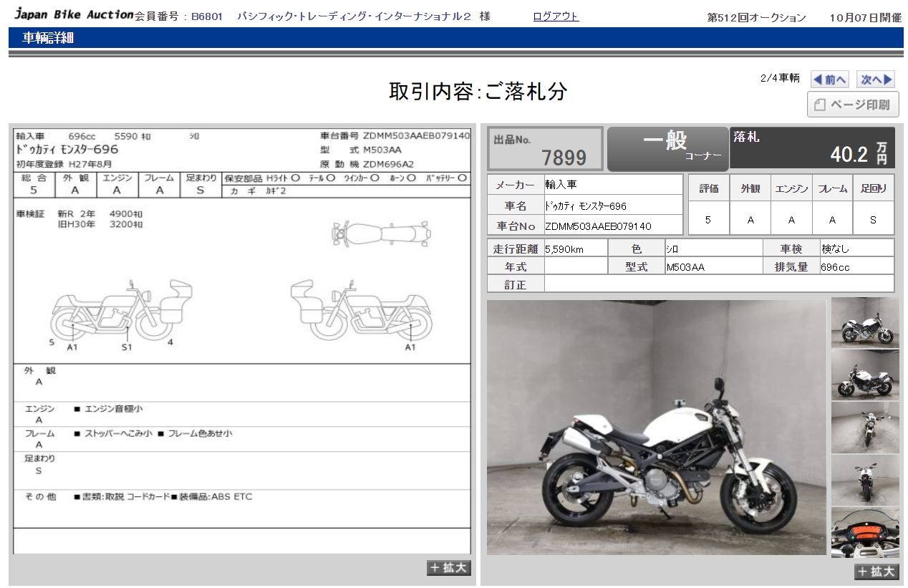Click 装備品:ABS ETC note on sheet
This screenshot has height=588, width=908.
tap(211, 496)
